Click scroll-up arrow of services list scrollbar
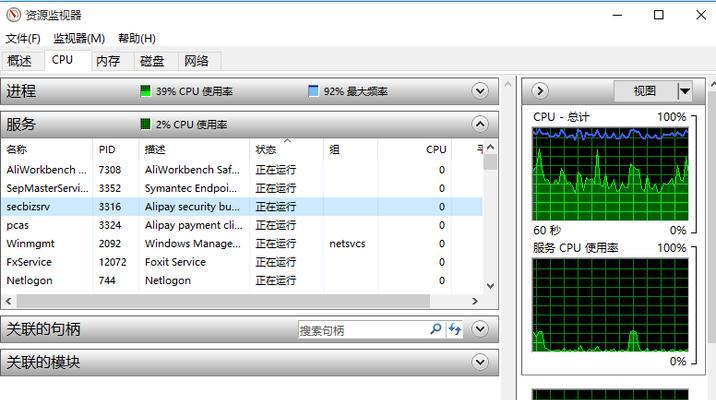This screenshot has height=400, width=716. point(490,147)
